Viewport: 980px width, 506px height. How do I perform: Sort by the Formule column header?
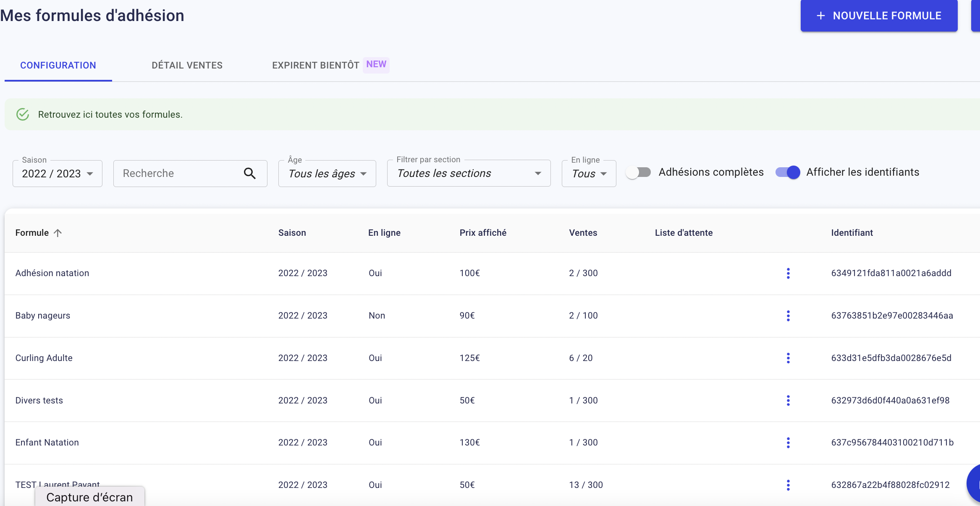coord(32,233)
